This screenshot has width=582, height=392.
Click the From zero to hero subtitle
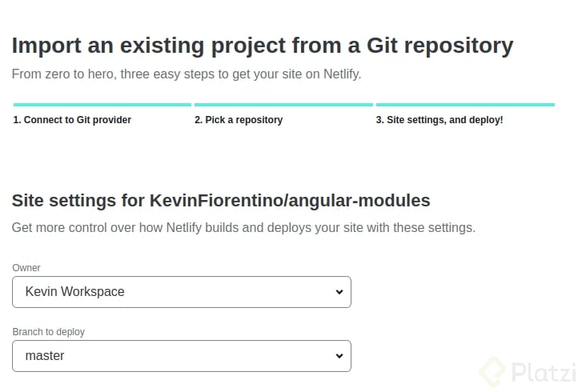coord(187,74)
